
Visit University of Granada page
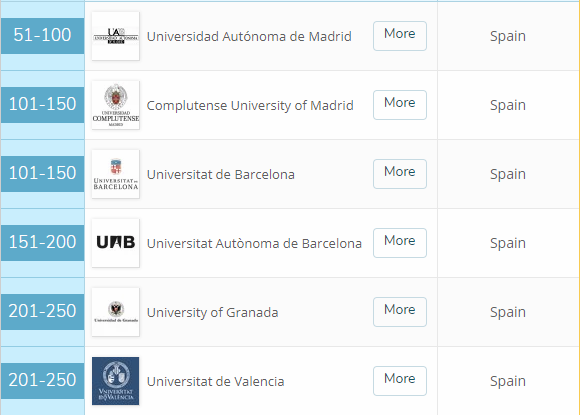(x=212, y=313)
